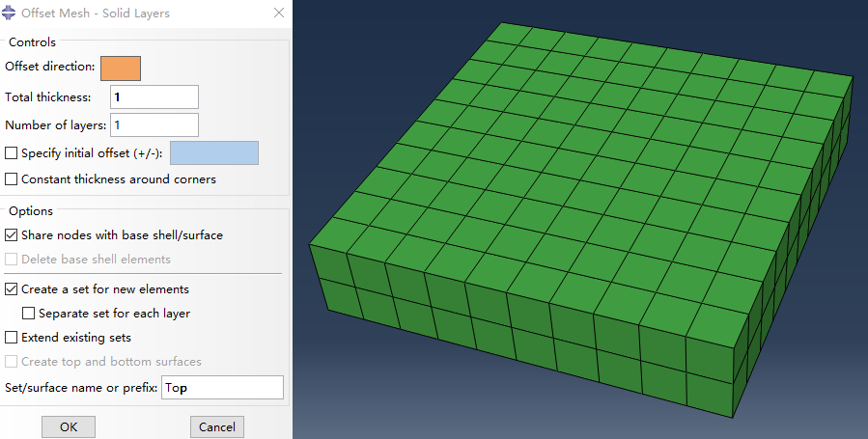Click the Cancel button
The image size is (868, 439).
[217, 426]
